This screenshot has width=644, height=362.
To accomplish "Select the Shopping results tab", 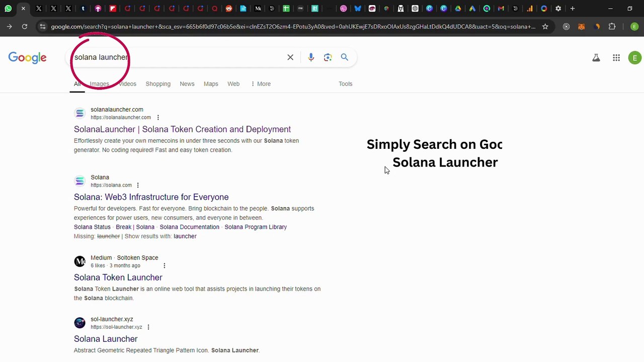I will coord(158,84).
